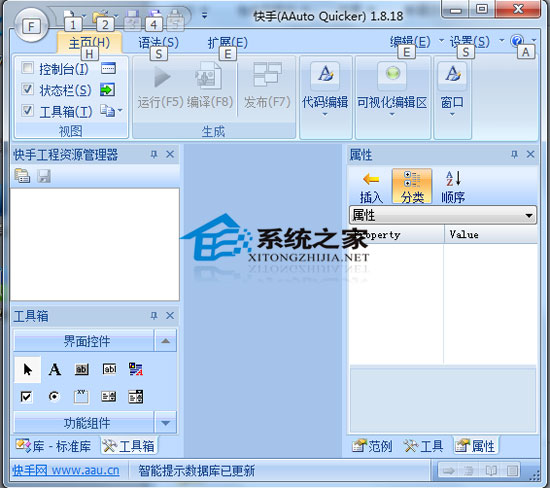Switch to 工具 tab in right panel
550x488 pixels.
423,446
